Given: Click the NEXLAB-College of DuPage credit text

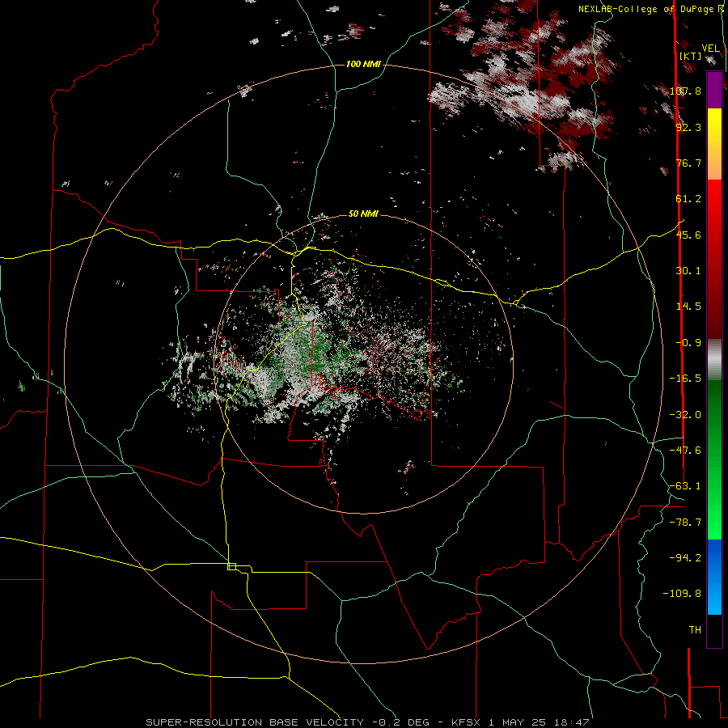Looking at the screenshot, I should [650, 9].
